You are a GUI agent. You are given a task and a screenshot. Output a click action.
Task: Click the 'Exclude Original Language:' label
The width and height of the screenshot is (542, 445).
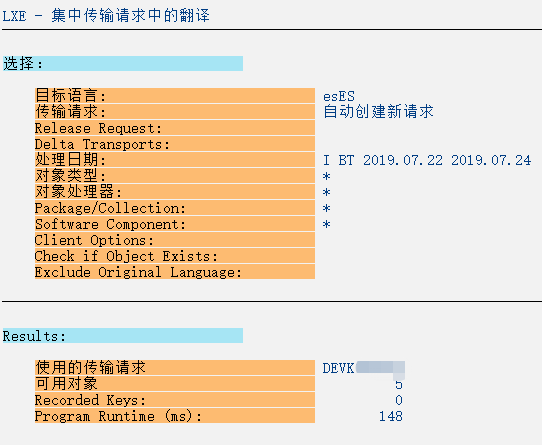point(175,272)
